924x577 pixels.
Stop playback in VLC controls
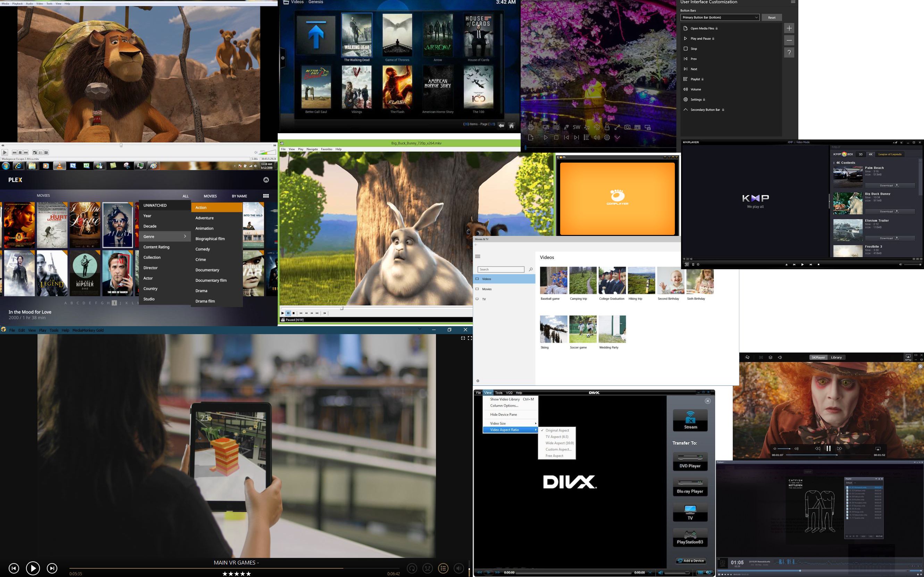[20, 152]
